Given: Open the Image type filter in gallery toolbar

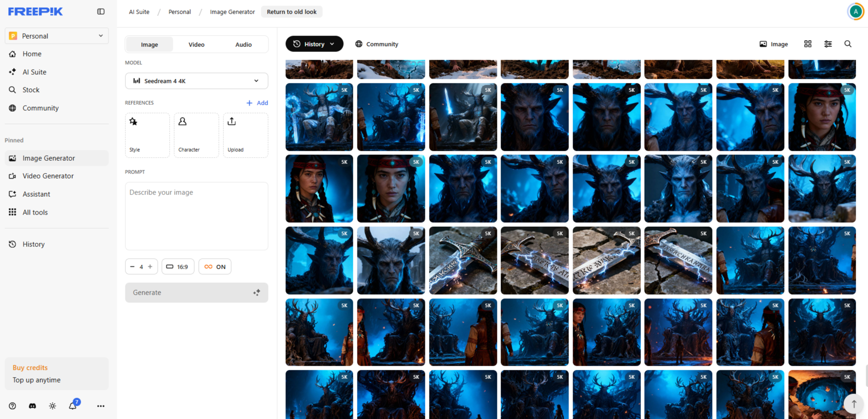Looking at the screenshot, I should pos(774,44).
